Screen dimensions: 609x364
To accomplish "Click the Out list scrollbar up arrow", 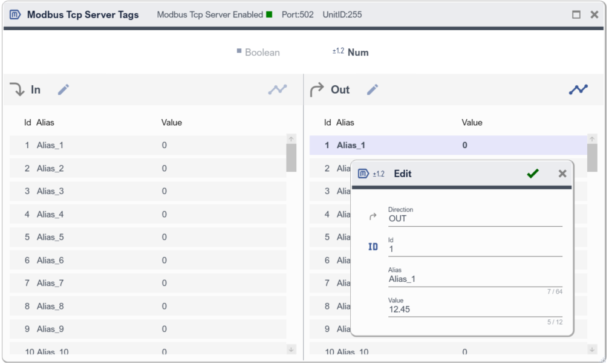I will coord(592,140).
